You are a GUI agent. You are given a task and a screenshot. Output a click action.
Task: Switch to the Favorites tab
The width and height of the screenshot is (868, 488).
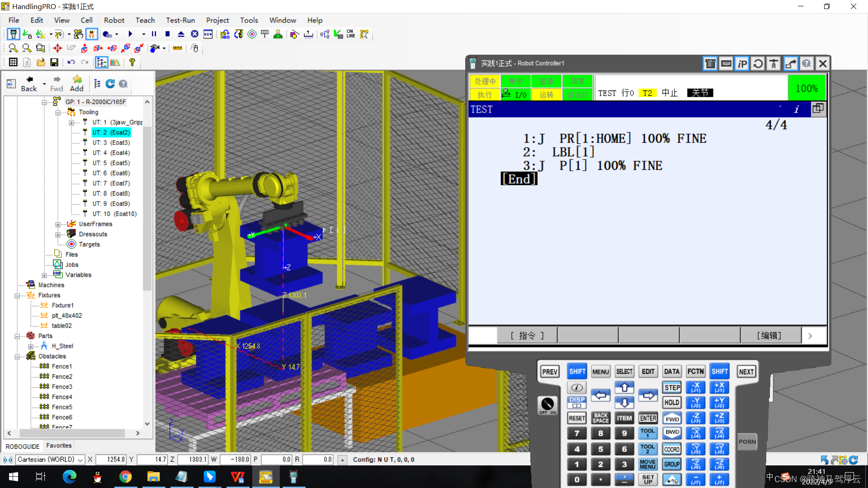[59, 446]
